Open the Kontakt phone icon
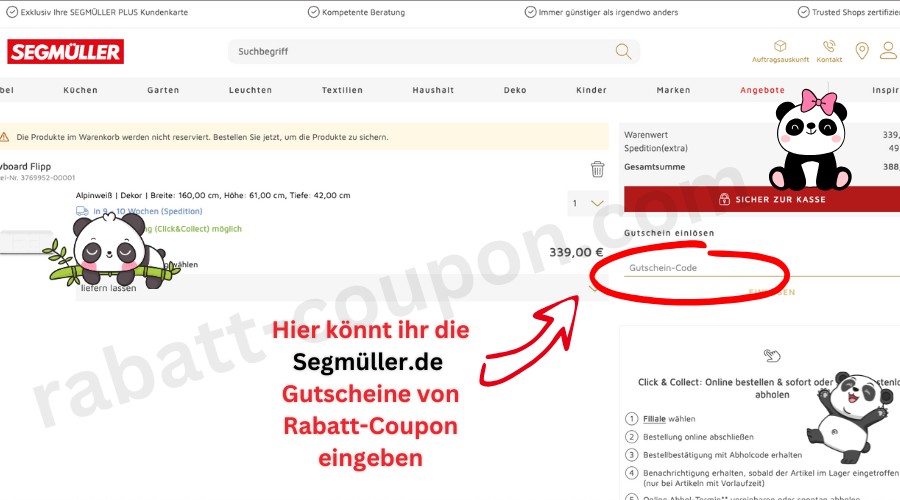The image size is (900, 500). point(829,47)
